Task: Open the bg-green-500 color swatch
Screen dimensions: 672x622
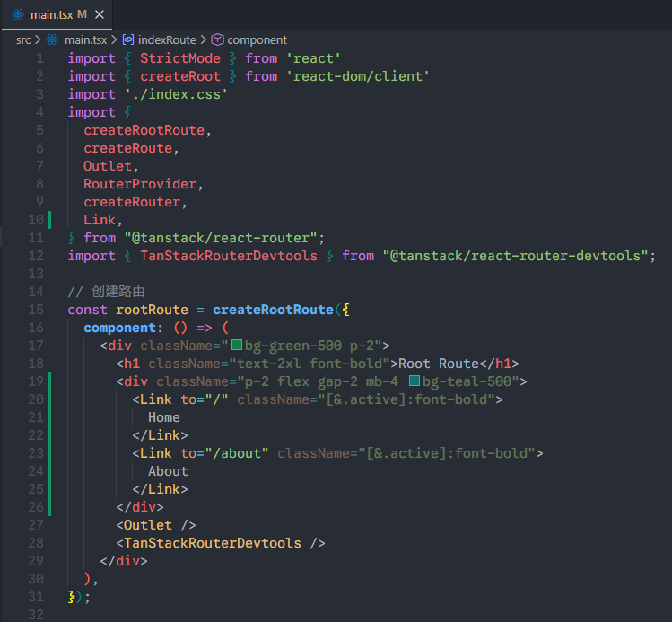Action: (238, 346)
